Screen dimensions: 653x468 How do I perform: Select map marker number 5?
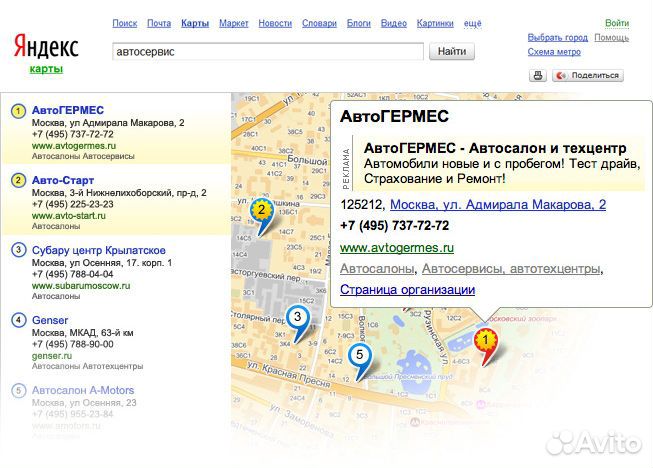coord(360,356)
